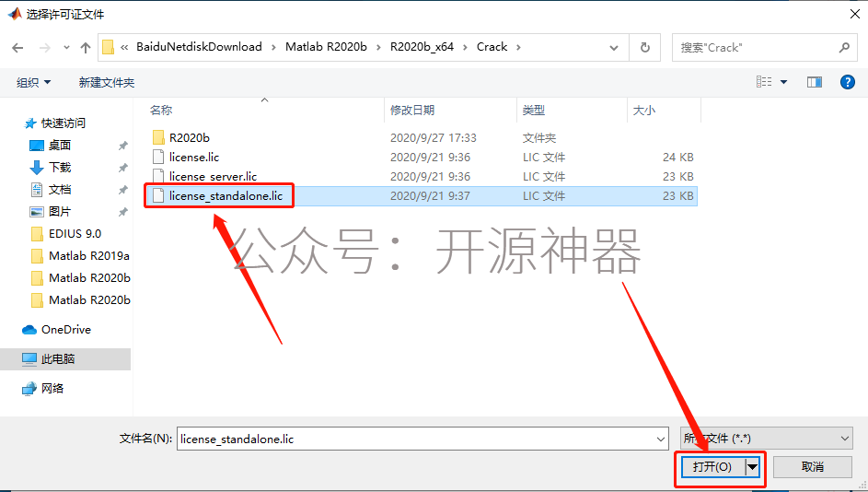Image resolution: width=868 pixels, height=492 pixels.
Task: Toggle the preview pane icon
Action: pyautogui.click(x=815, y=82)
